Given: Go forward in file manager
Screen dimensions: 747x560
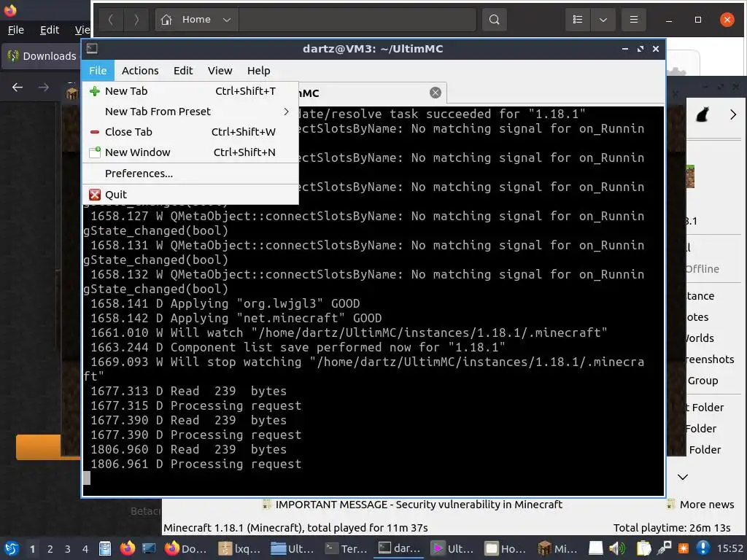Looking at the screenshot, I should click(136, 20).
